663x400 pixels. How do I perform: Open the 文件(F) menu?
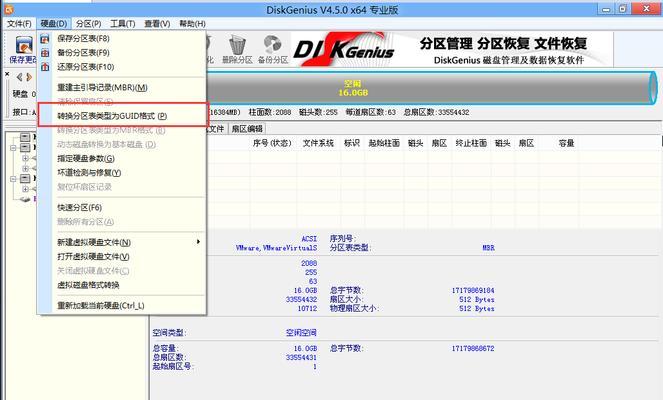tap(19, 24)
